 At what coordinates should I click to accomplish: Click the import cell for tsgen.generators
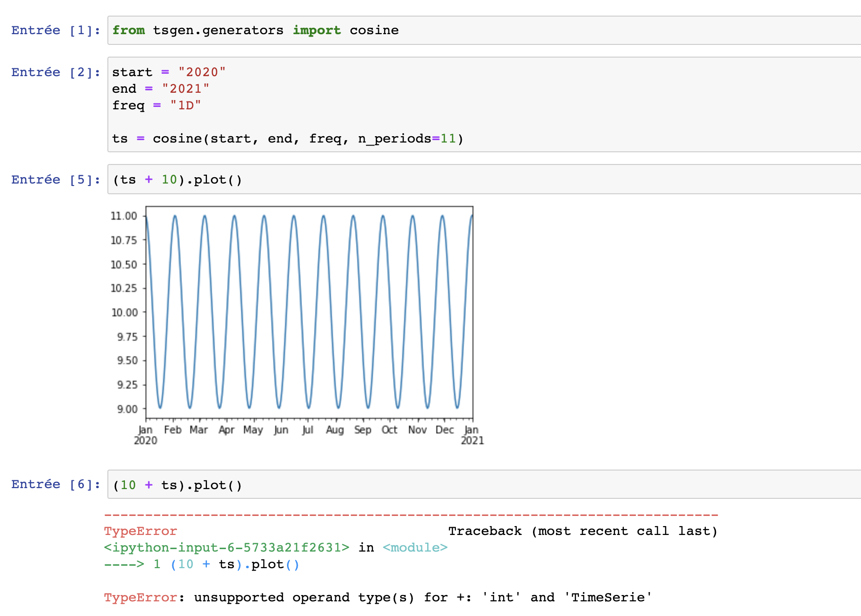point(483,30)
